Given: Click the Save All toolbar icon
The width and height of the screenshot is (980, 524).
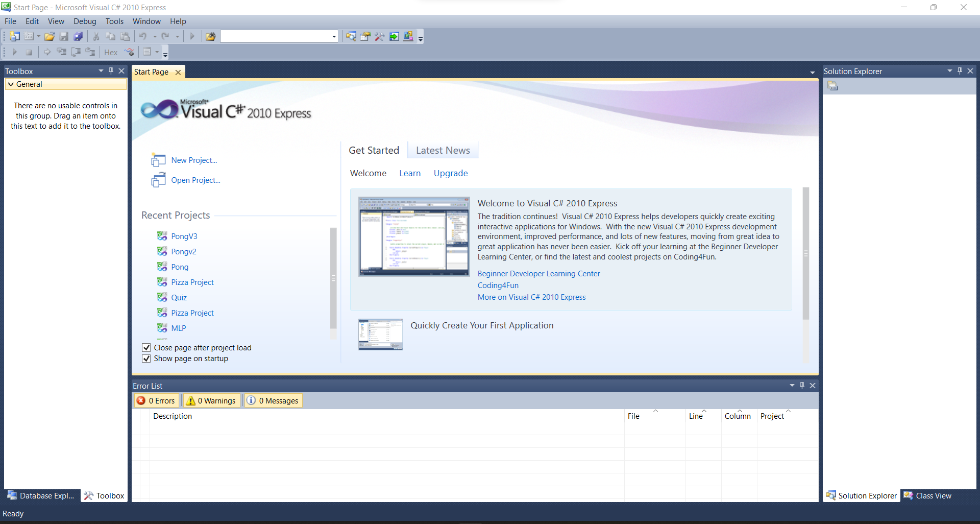Looking at the screenshot, I should pos(78,36).
